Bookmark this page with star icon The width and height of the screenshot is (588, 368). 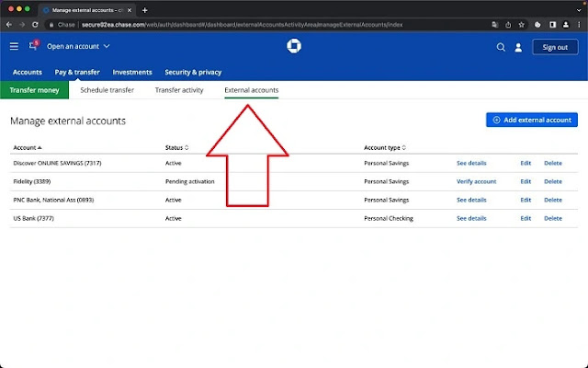pos(521,25)
